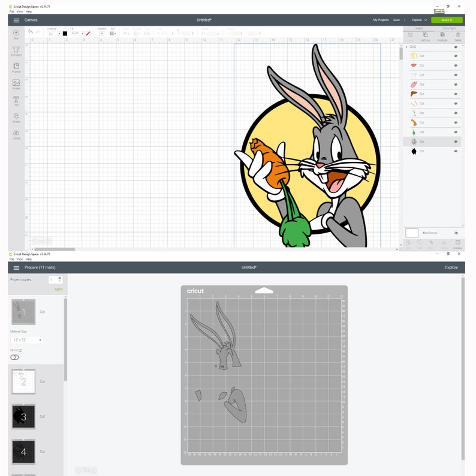The image size is (476, 476).
Task: Open the Explore machine dropdown
Action: pyautogui.click(x=419, y=20)
